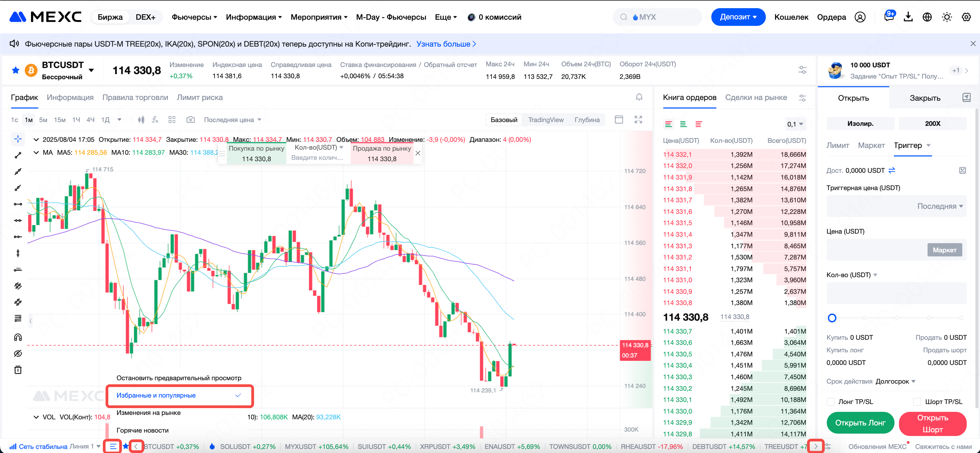980x453 pixels.
Task: Enable the Лонг TP/SL checkbox
Action: pos(831,402)
